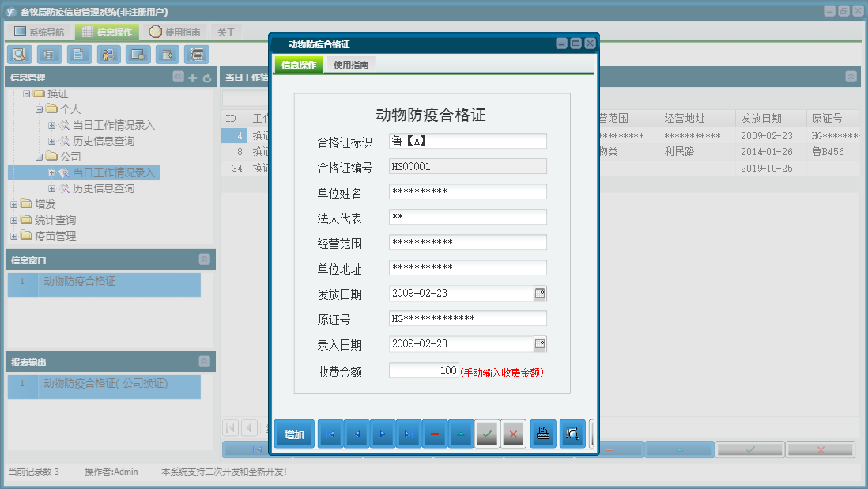
Task: Click the 增加 button to add a record
Action: click(x=293, y=434)
